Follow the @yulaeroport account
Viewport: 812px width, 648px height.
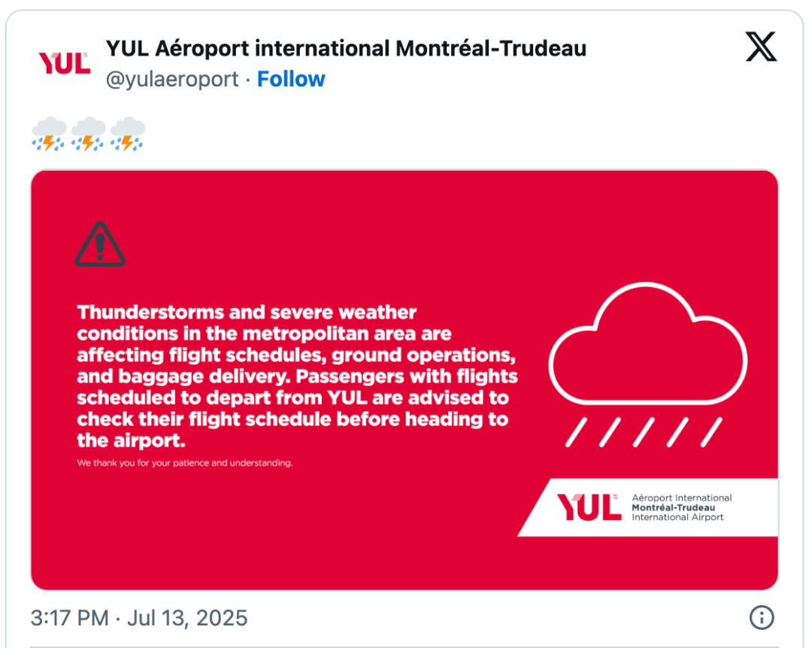click(x=291, y=79)
